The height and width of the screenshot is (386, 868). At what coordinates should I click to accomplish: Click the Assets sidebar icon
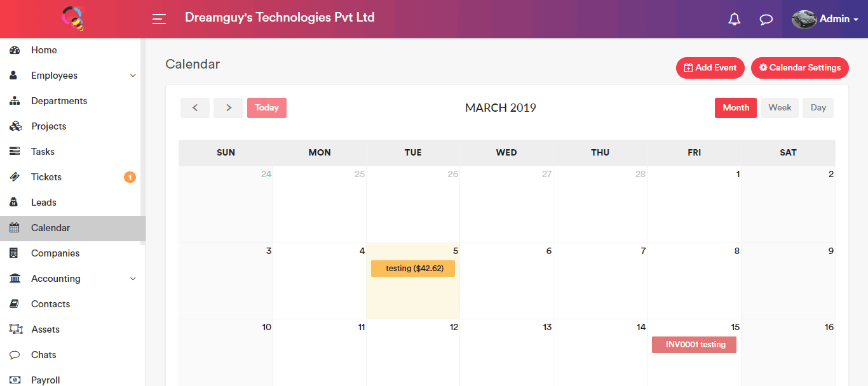(x=15, y=329)
